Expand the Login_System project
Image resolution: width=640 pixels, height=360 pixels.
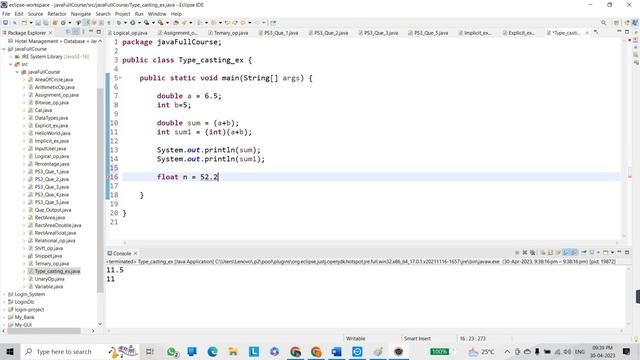pos(4,294)
